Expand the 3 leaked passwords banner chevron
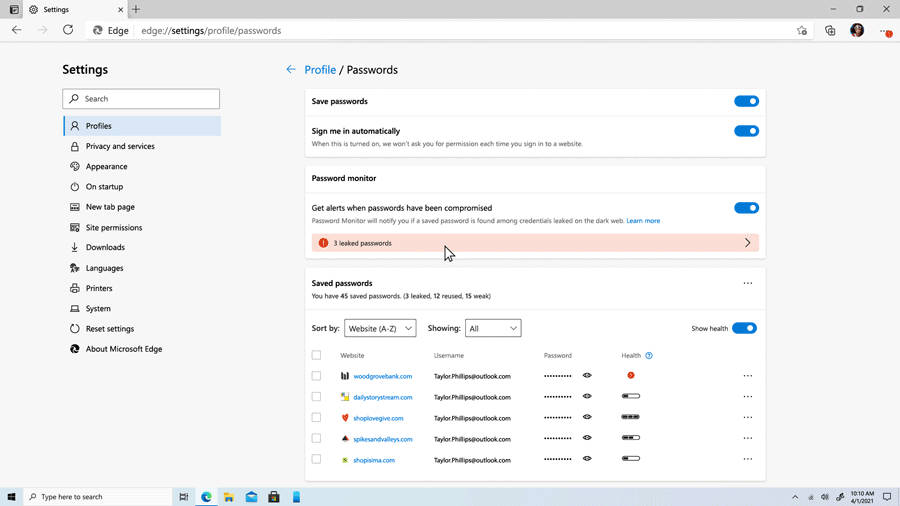The image size is (900, 506). (x=747, y=243)
